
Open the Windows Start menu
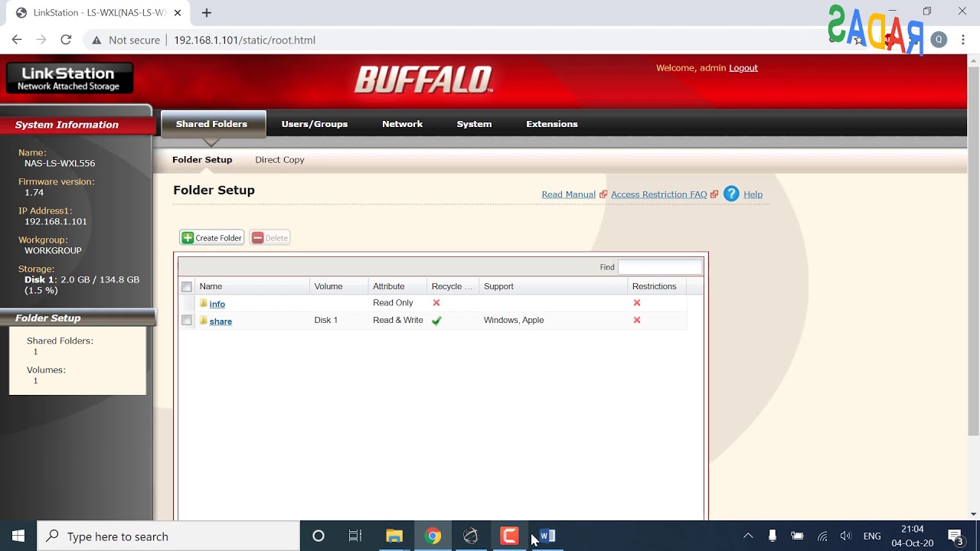[x=18, y=536]
